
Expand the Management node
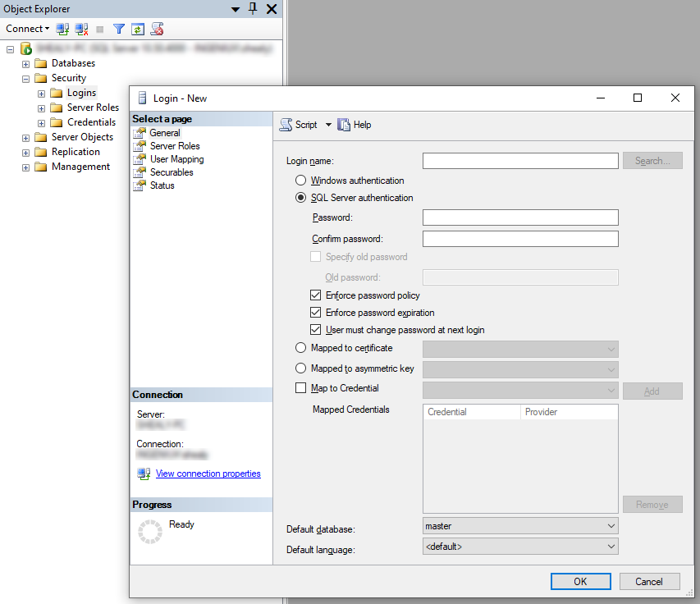[26, 168]
